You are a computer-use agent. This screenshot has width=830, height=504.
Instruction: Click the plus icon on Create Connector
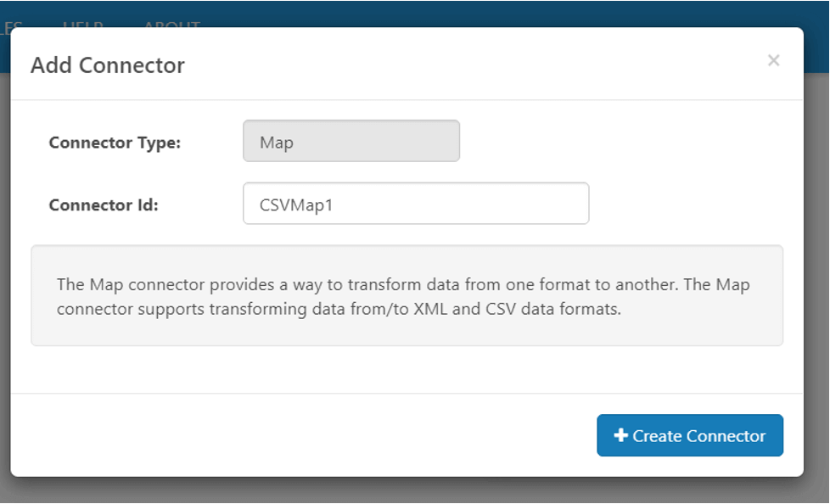[x=620, y=435]
